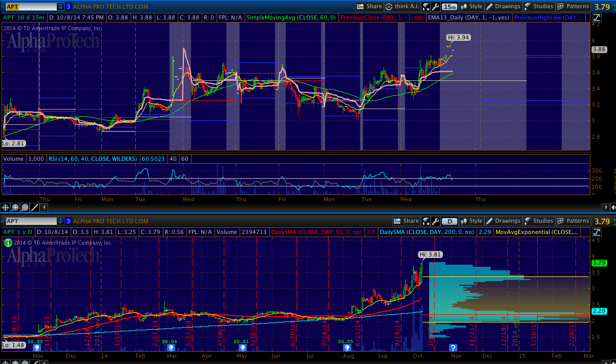The image size is (616, 364).
Task: Open the 15m timeframe selector
Action: click(x=450, y=7)
